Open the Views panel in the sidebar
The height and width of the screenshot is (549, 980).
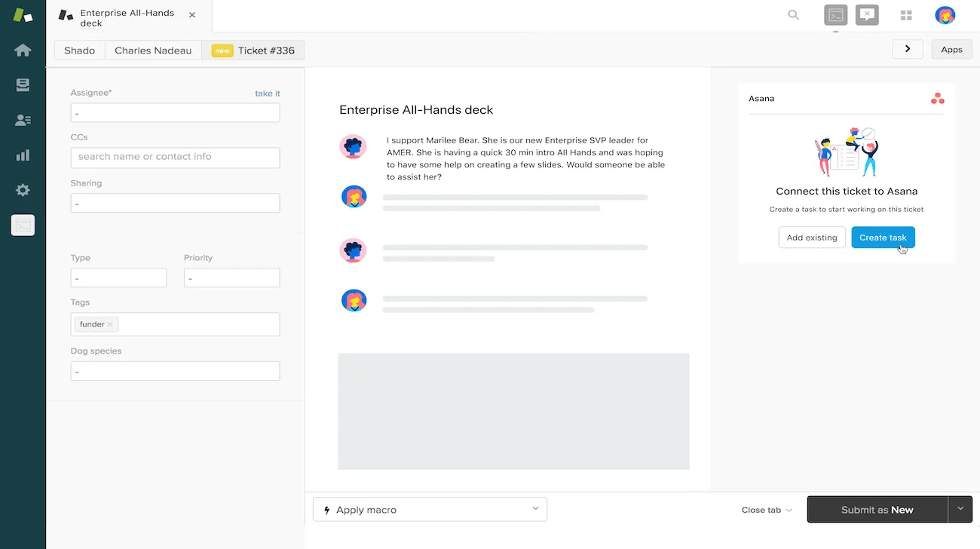(x=22, y=84)
